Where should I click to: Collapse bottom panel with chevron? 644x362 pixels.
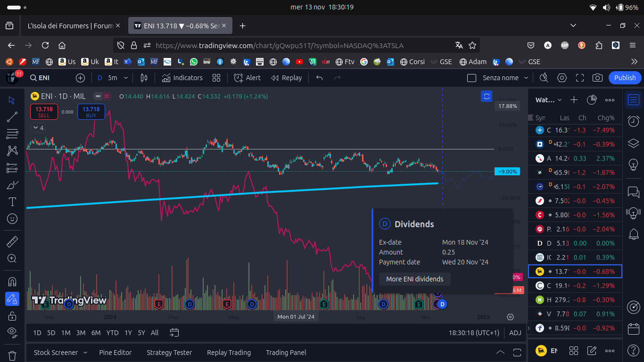[500, 353]
